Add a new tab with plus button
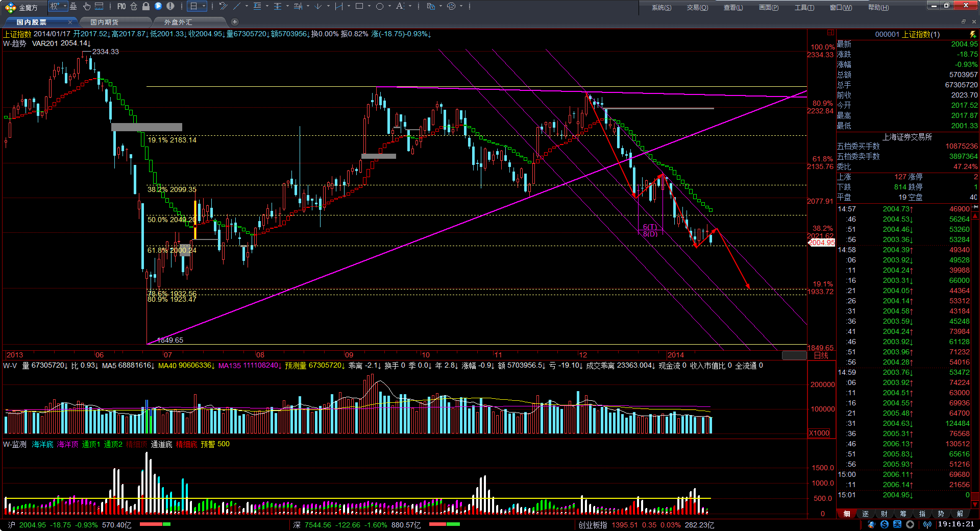 [235, 22]
